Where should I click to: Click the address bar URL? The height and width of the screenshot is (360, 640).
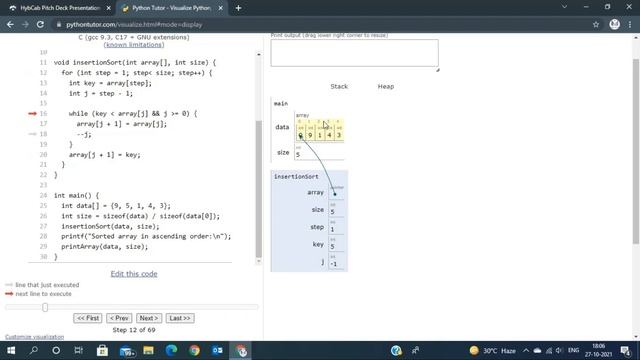tap(134, 24)
